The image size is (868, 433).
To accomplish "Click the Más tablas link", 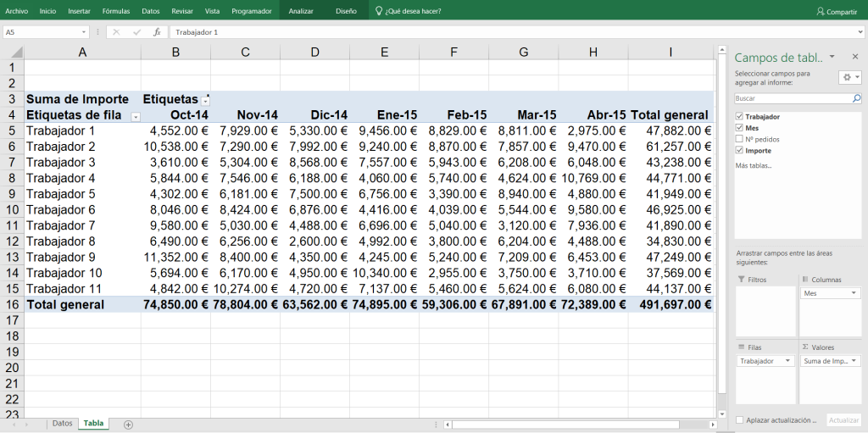I will [x=754, y=164].
